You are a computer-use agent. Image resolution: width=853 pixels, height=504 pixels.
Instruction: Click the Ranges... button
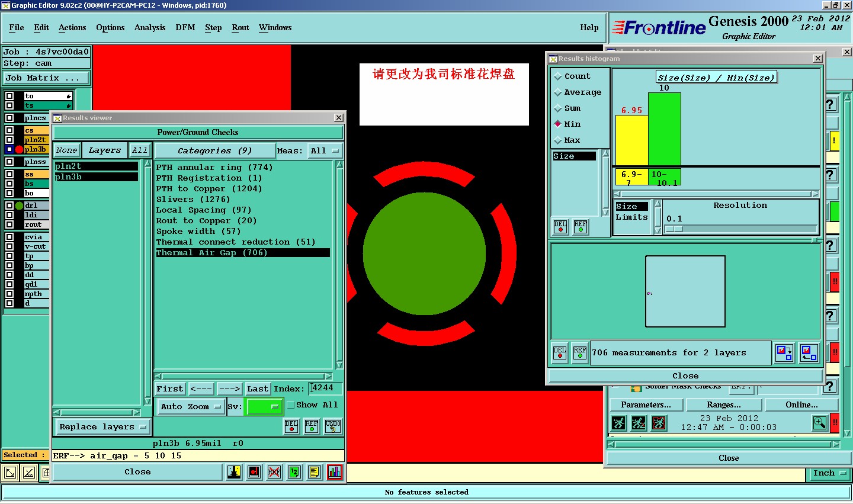(x=724, y=405)
